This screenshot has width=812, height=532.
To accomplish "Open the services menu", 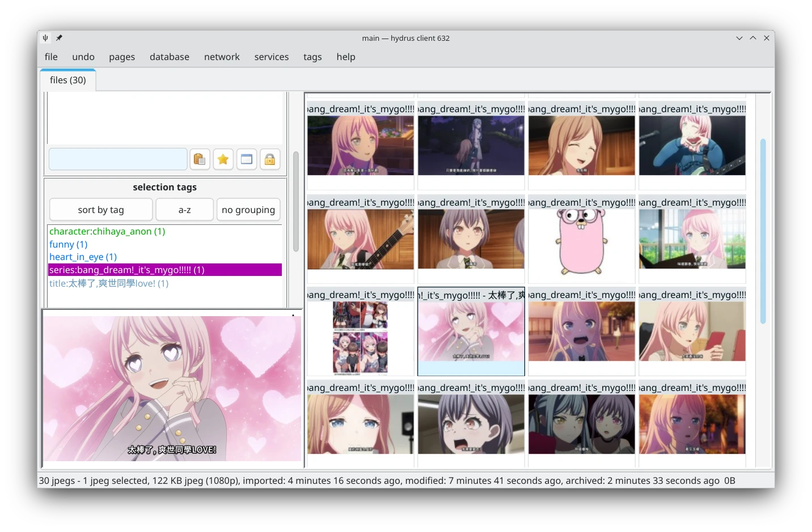I will point(271,57).
